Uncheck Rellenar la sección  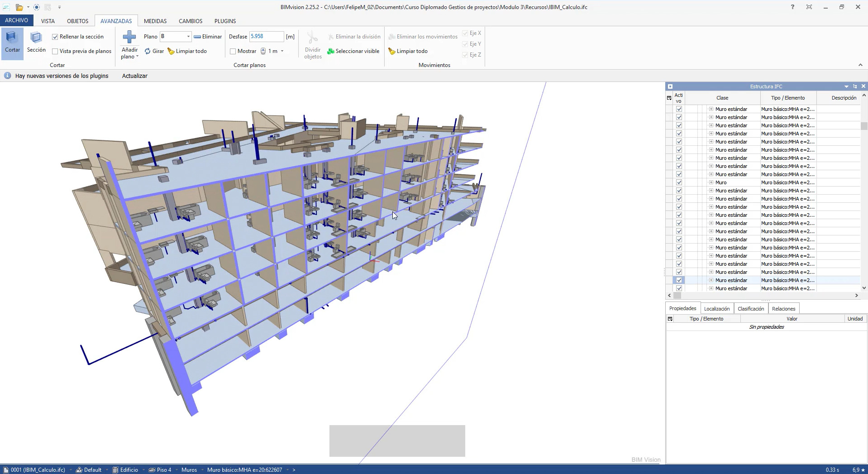point(55,37)
